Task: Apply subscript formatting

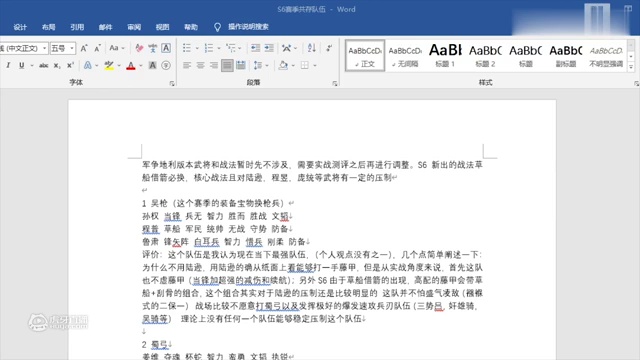Action: click(57, 65)
